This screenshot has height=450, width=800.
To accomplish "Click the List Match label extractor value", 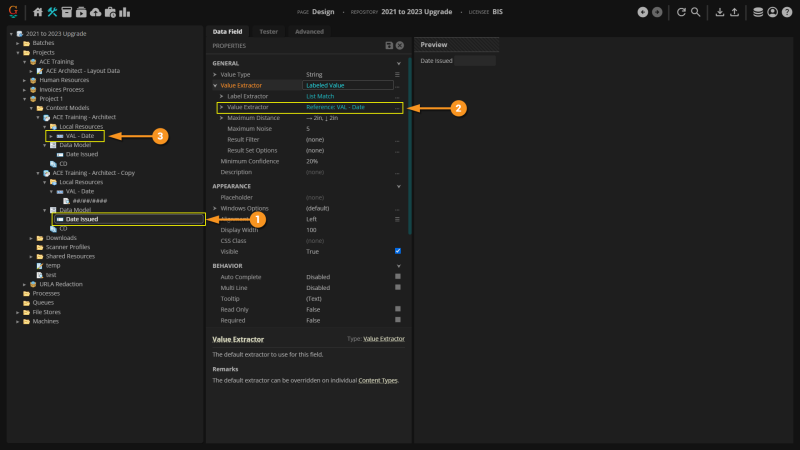I will click(320, 96).
